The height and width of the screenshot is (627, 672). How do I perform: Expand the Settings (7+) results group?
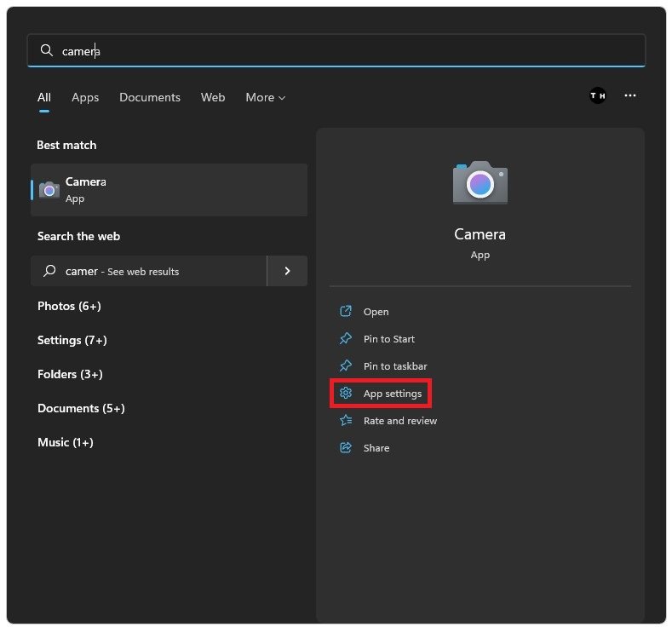pos(72,340)
